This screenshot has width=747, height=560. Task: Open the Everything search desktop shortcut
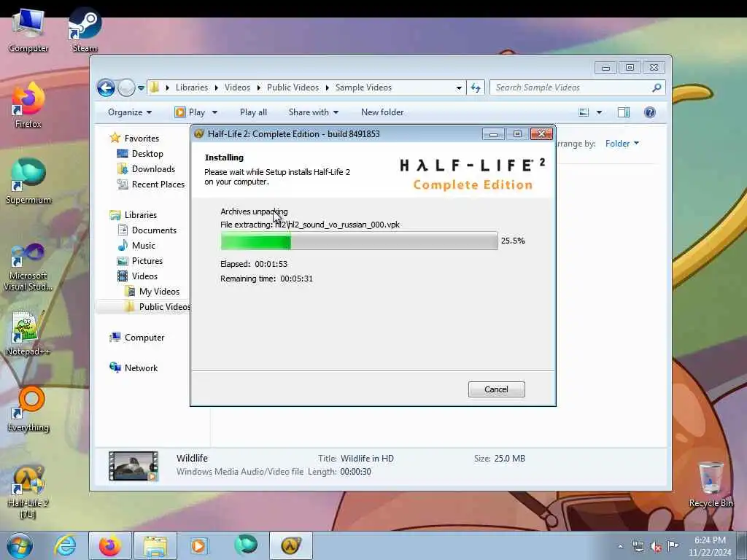[x=28, y=409]
